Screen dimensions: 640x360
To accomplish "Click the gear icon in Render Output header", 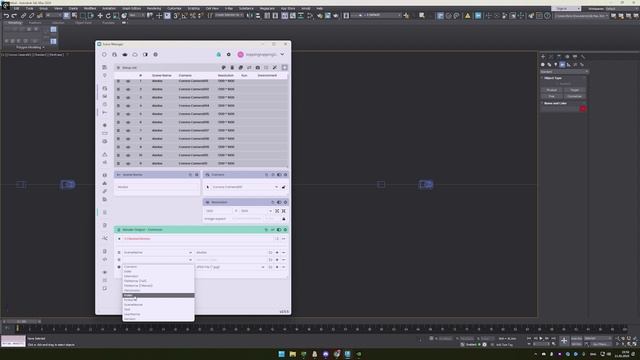I will [x=285, y=230].
